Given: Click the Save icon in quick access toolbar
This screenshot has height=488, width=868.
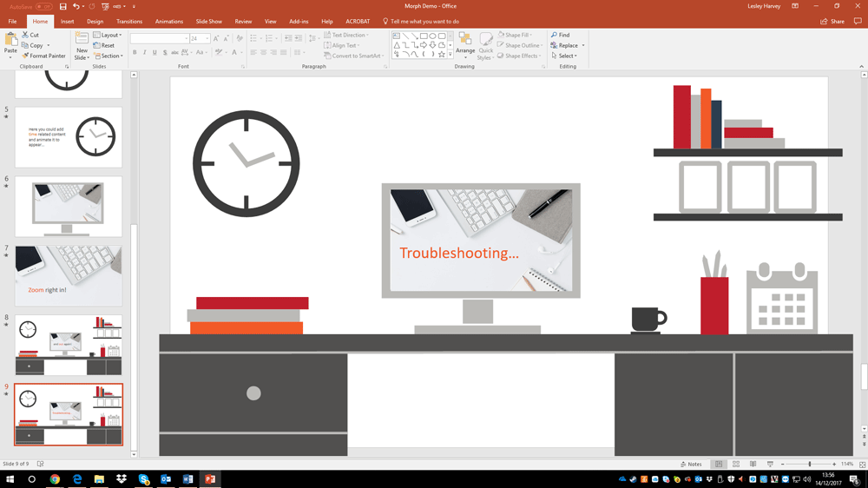Looking at the screenshot, I should [63, 6].
